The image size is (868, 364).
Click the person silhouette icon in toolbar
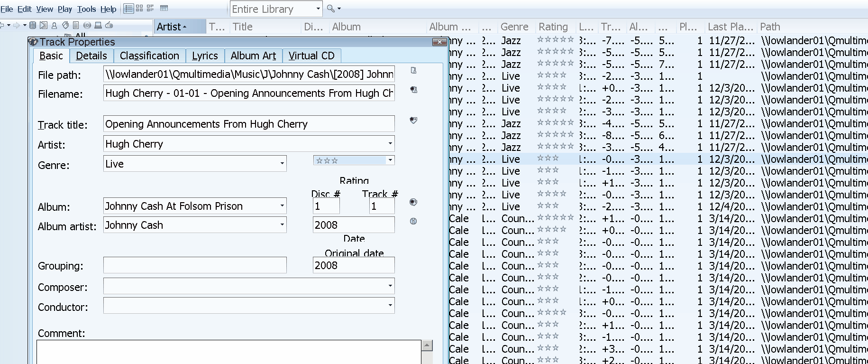point(54,25)
